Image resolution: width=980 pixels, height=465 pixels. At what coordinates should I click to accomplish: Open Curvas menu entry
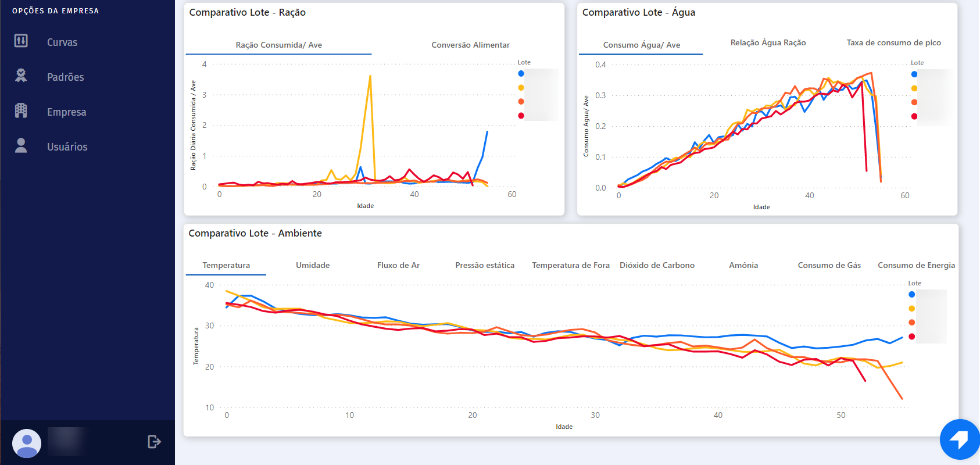(62, 42)
